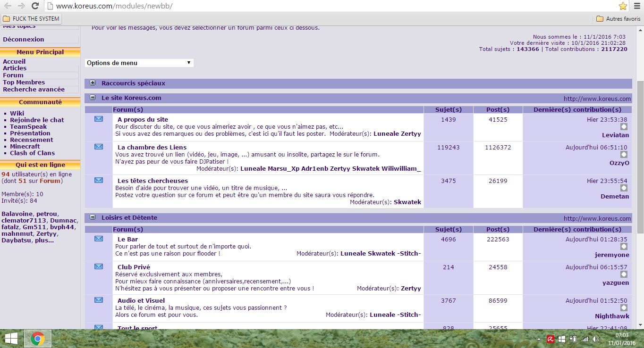Open the Audio et Visuel forum
This screenshot has width=644, height=348.
click(141, 300)
